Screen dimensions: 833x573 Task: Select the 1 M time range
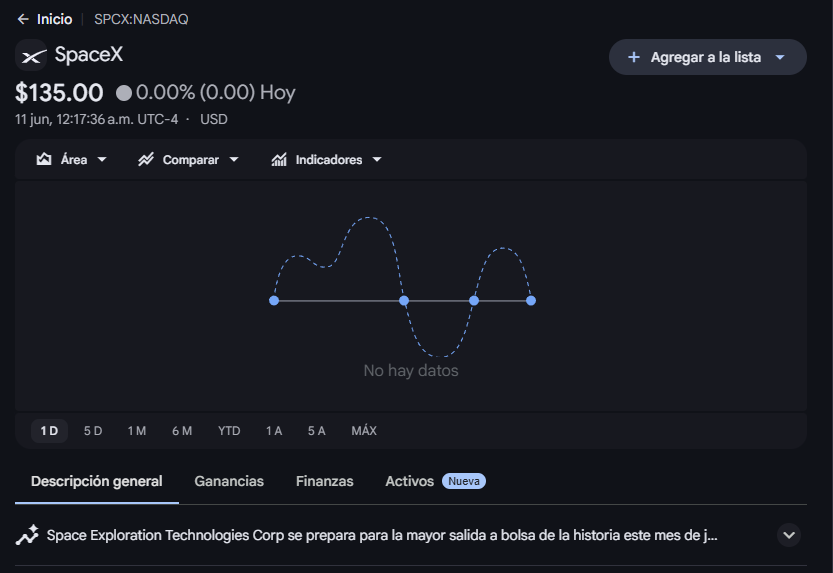(x=137, y=431)
